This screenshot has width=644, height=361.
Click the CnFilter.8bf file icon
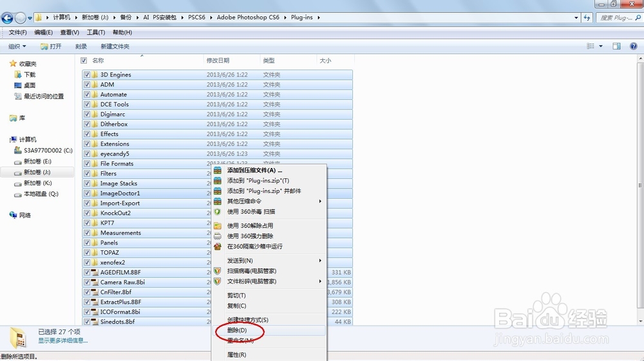point(95,292)
